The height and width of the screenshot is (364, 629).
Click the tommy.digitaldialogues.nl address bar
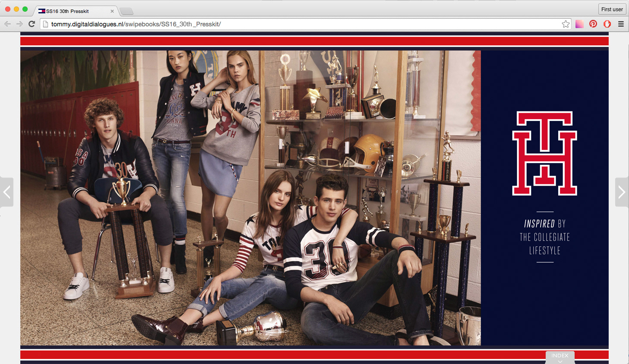tap(302, 24)
